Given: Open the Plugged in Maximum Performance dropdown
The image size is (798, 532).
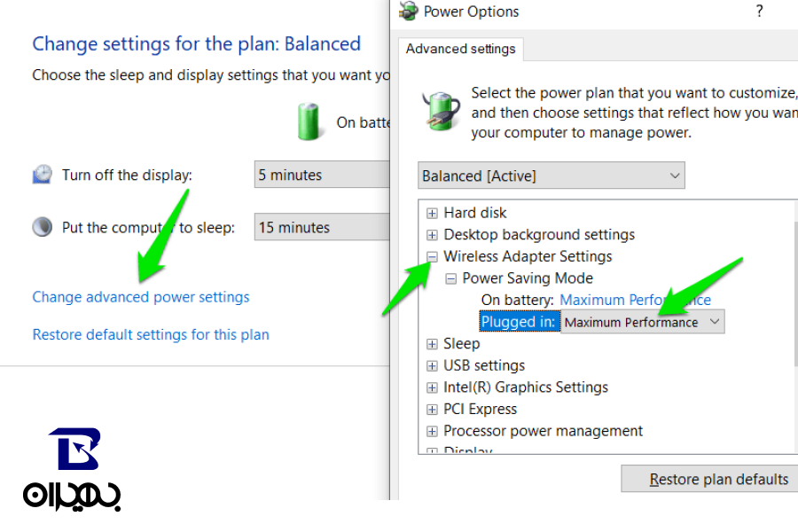Looking at the screenshot, I should [x=642, y=322].
